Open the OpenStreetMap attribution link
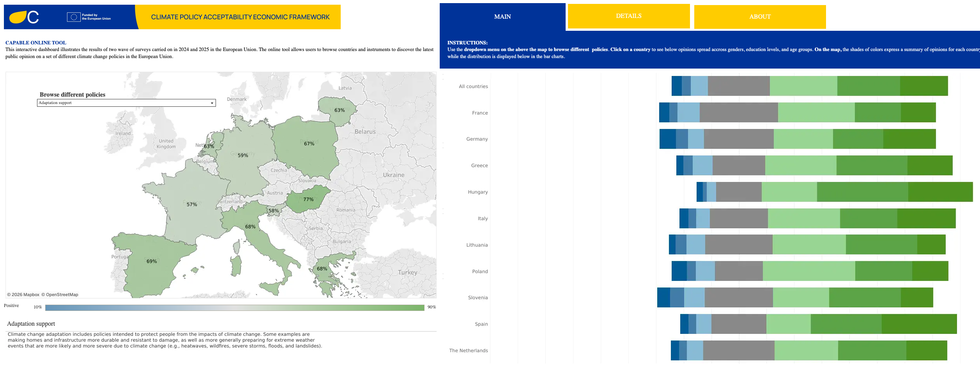 [x=60, y=295]
